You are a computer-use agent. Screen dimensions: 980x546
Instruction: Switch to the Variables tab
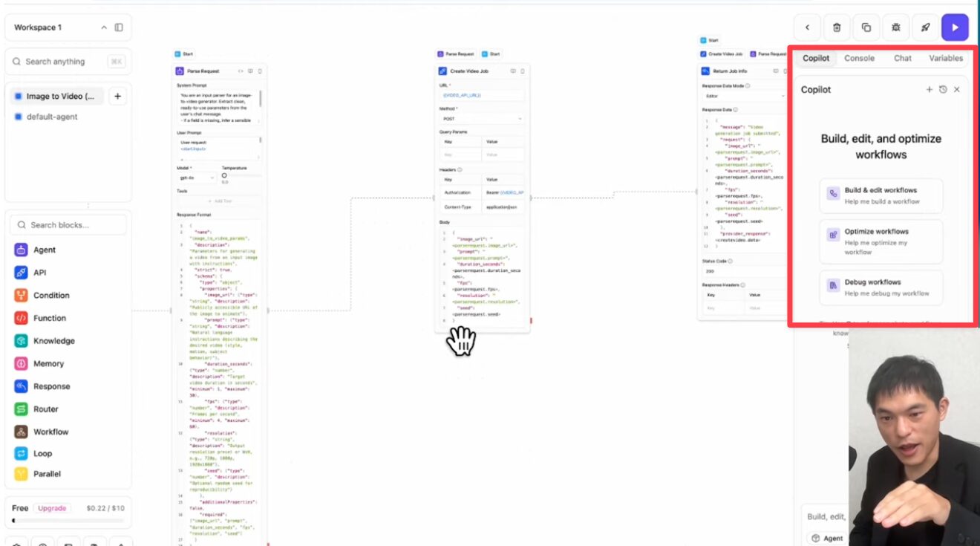point(945,58)
